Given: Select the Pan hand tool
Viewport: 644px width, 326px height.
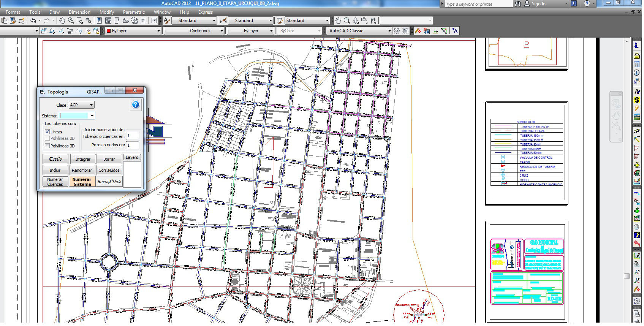Looking at the screenshot, I should (x=62, y=21).
